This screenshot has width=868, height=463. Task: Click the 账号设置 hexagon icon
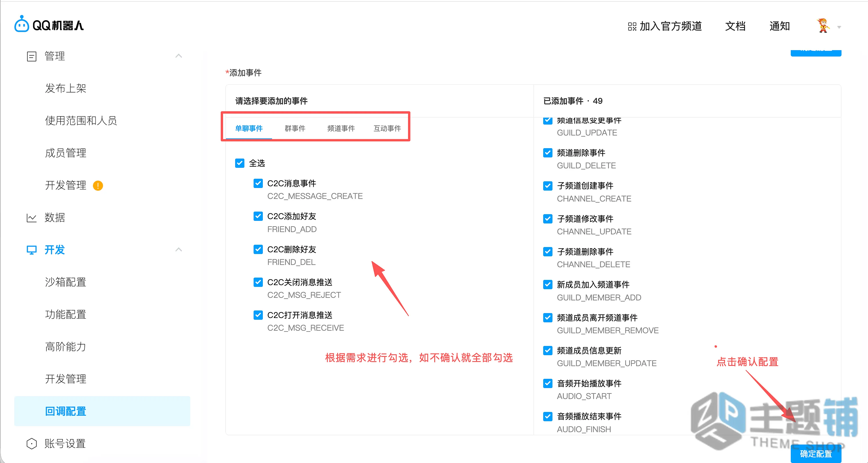[x=31, y=444]
